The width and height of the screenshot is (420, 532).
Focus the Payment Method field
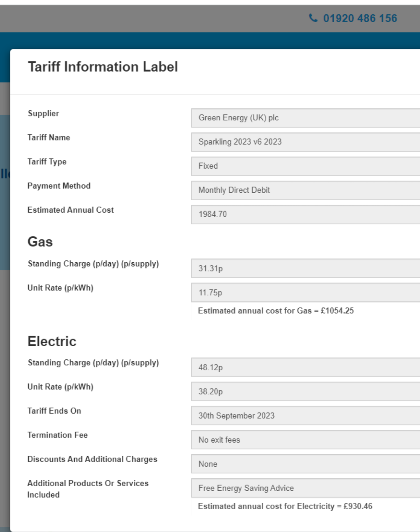coord(305,190)
